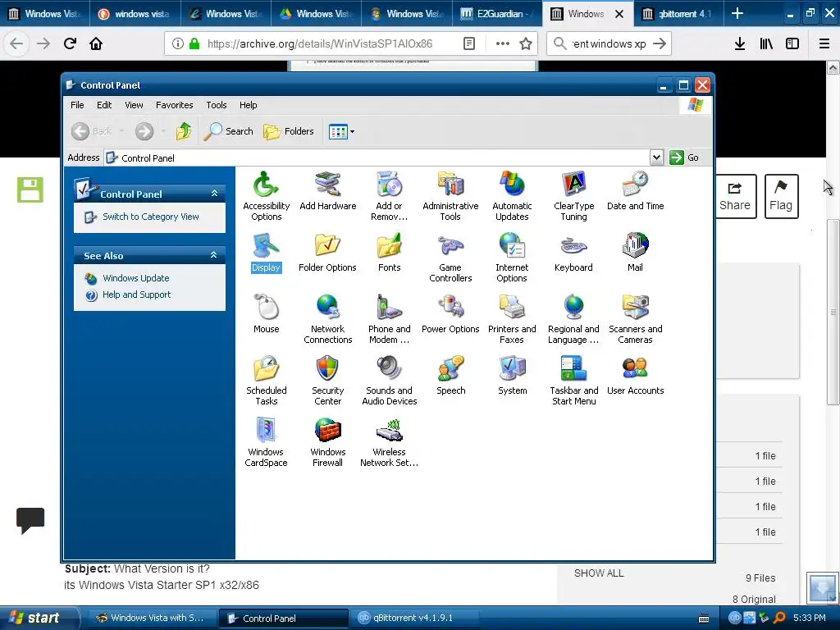
Task: Click the Search toolbar button
Action: 228,130
